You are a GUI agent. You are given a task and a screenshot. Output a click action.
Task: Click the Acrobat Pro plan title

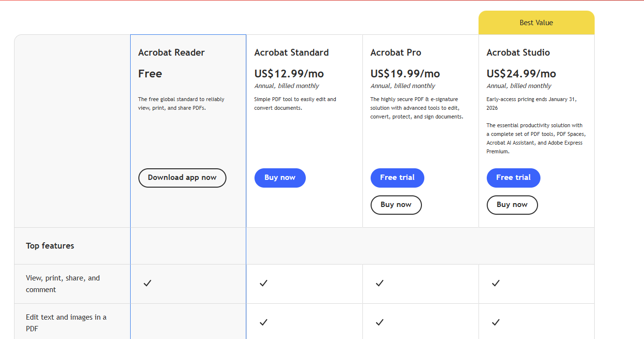(395, 52)
